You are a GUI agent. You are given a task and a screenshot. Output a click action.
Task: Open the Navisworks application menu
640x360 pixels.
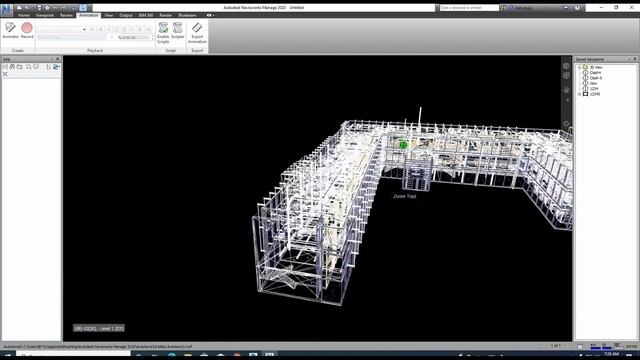pos(6,9)
